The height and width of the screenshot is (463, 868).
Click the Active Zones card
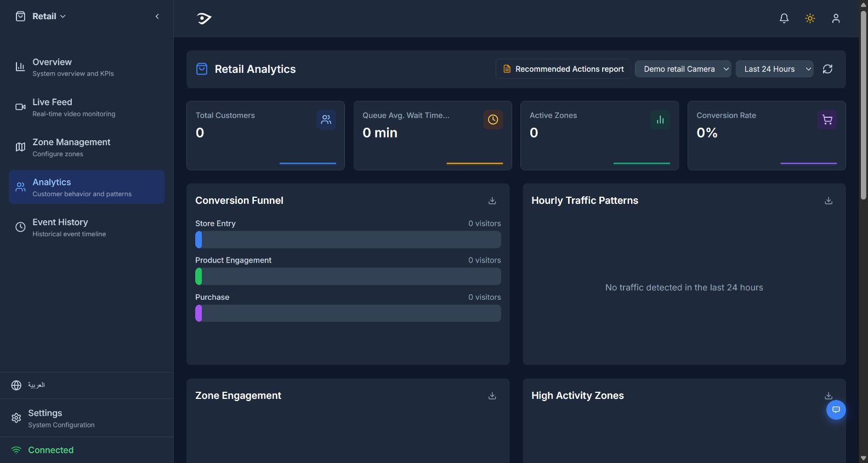click(599, 135)
